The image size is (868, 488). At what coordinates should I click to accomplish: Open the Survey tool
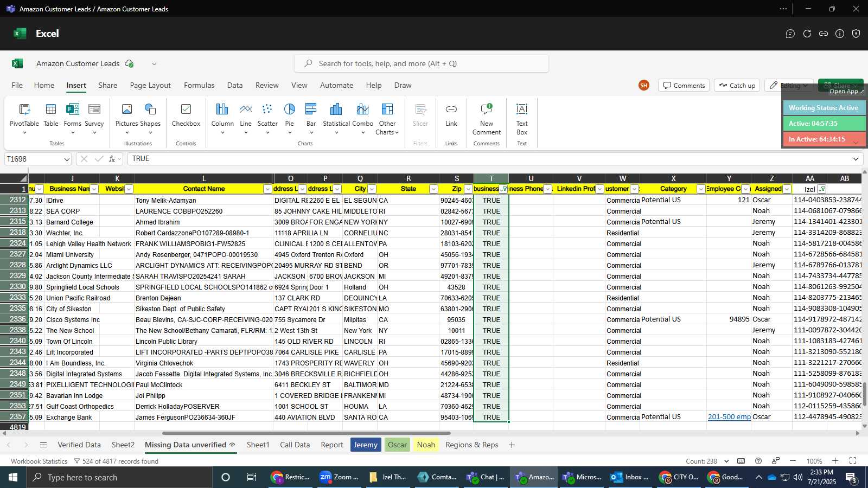94,118
